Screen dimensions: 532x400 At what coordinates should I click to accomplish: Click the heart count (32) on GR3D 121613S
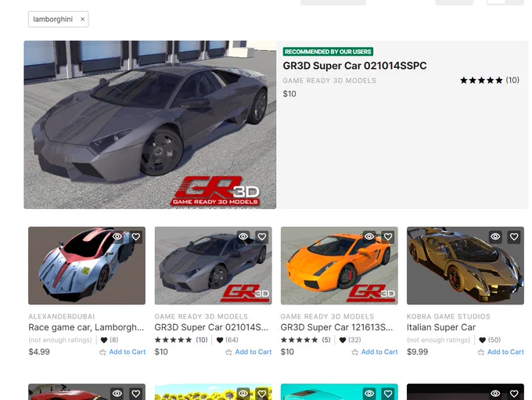click(x=350, y=340)
